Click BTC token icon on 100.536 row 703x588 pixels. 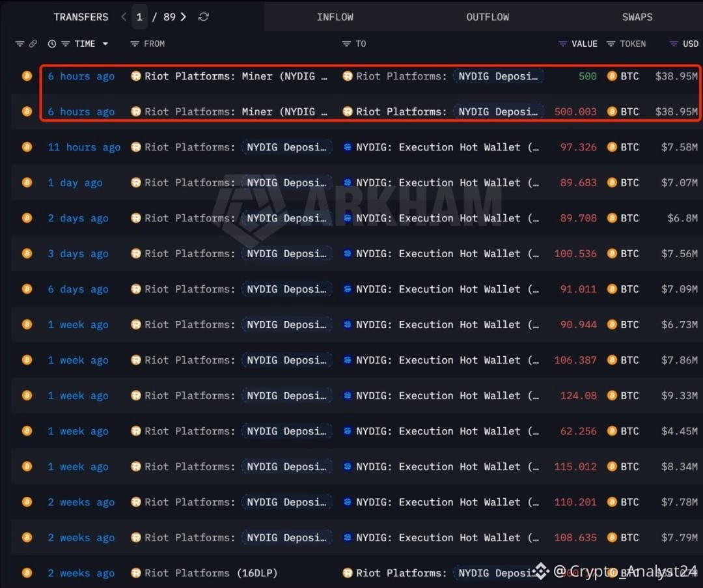point(612,253)
